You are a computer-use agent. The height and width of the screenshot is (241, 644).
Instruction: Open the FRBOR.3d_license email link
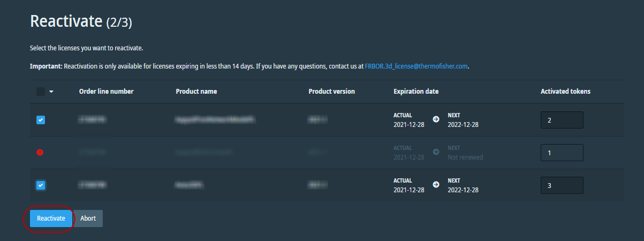coord(416,66)
